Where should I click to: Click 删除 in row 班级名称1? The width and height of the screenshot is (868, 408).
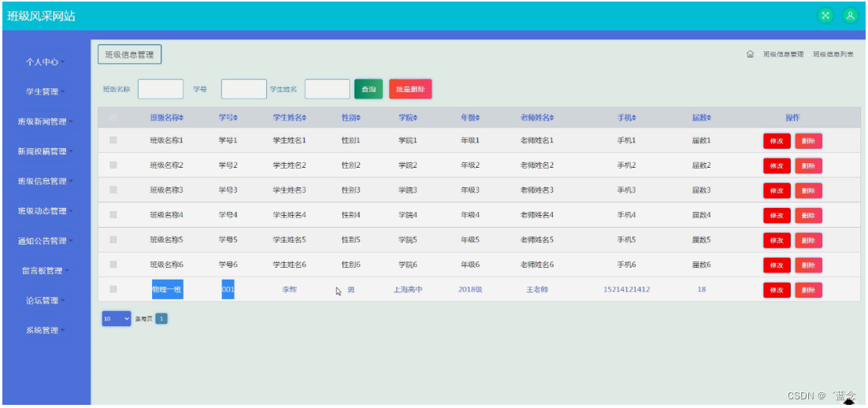(808, 141)
